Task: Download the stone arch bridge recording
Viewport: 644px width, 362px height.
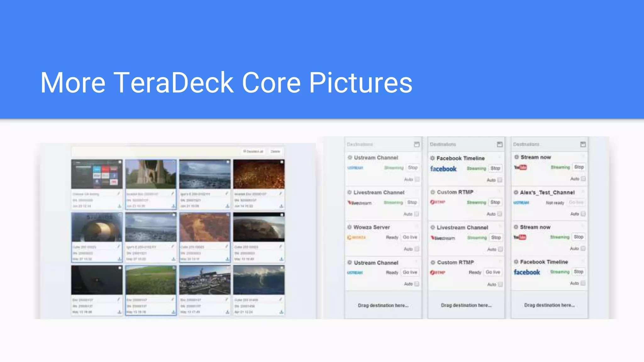Action: click(x=174, y=206)
